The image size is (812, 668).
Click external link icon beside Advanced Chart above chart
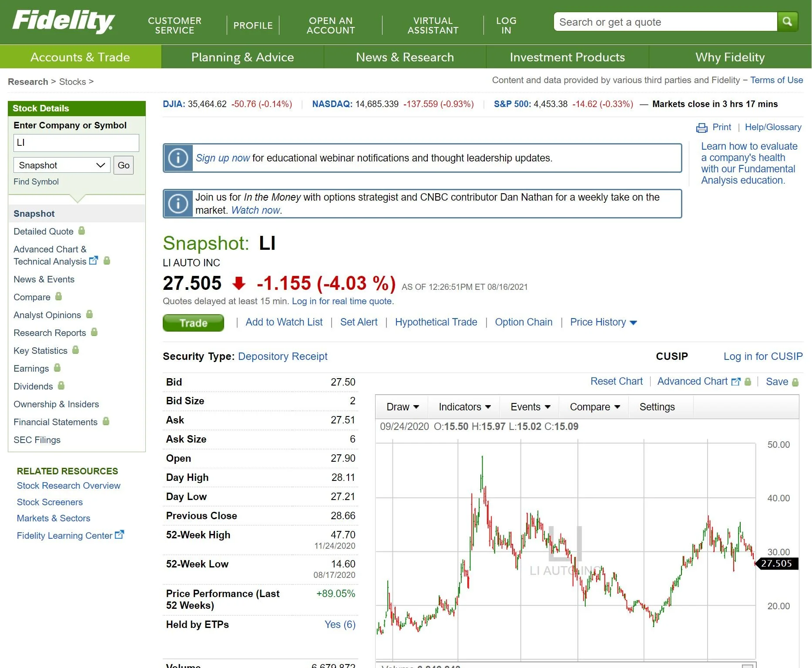tap(736, 382)
